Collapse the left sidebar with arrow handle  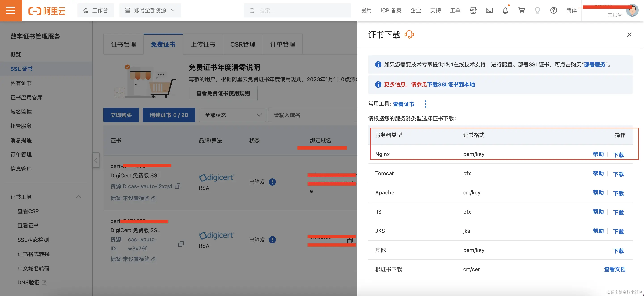pyautogui.click(x=96, y=160)
